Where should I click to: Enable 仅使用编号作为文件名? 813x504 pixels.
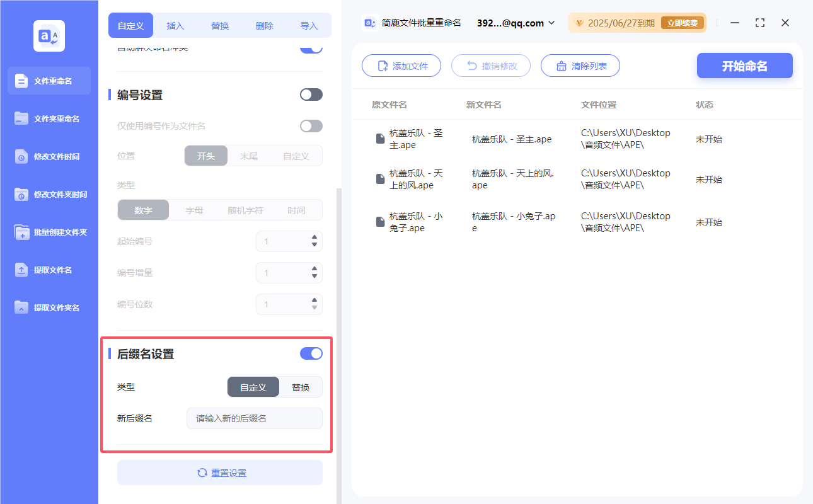click(311, 125)
